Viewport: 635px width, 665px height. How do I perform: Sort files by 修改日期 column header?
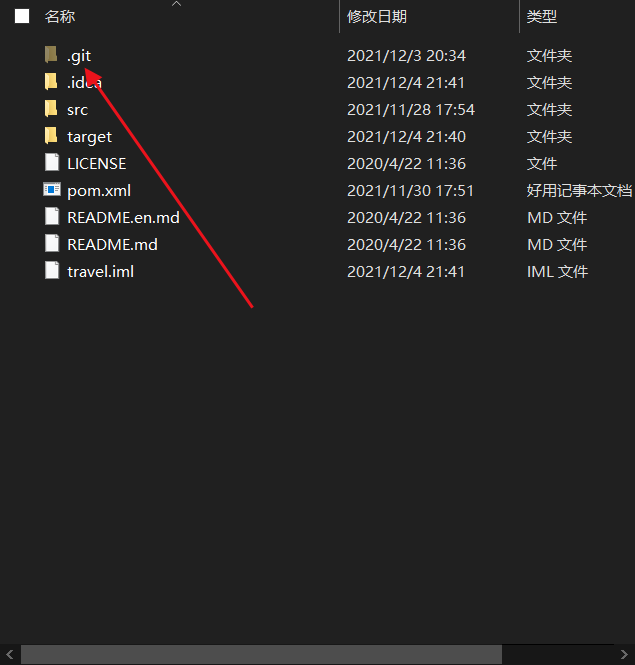pyautogui.click(x=377, y=17)
